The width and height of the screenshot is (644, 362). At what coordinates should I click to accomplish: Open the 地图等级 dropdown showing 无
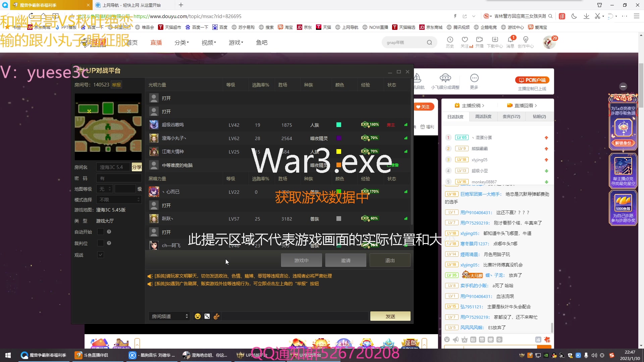tap(104, 189)
